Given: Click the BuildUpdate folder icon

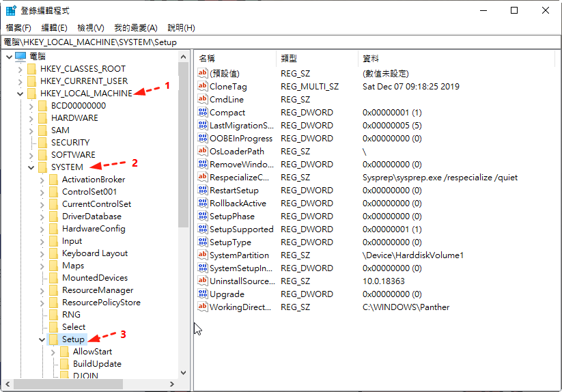Looking at the screenshot, I should point(64,364).
